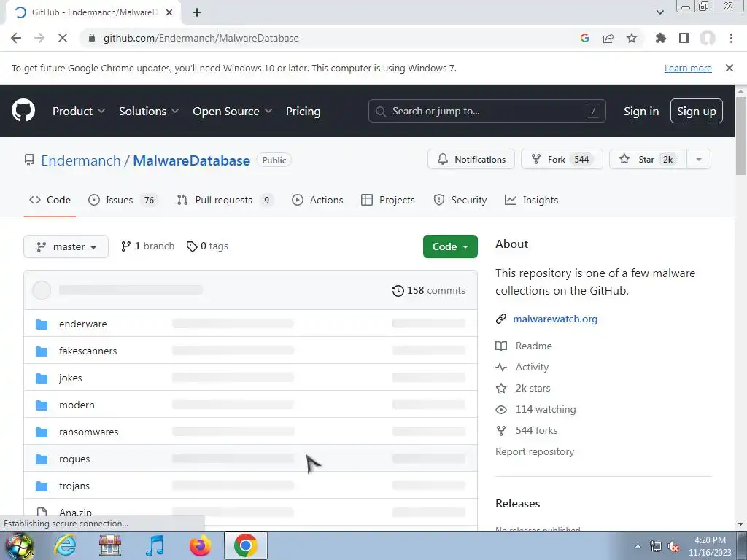This screenshot has width=747, height=560.
Task: Expand the Product menu
Action: [79, 111]
